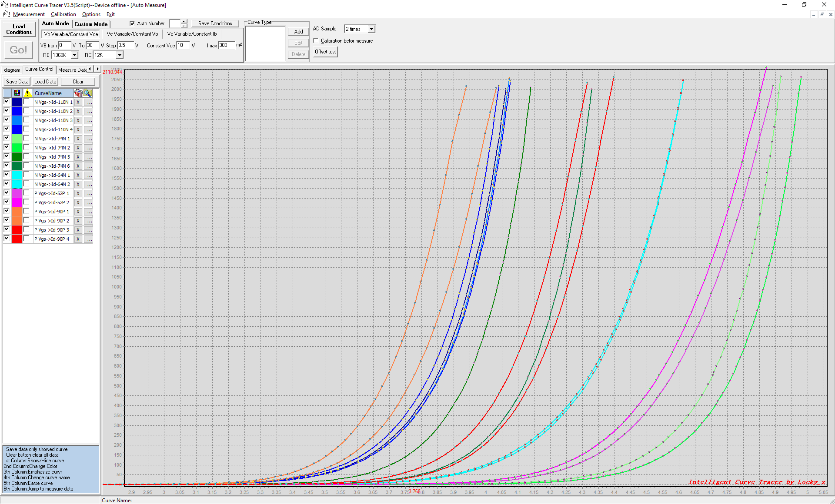
Task: Click the Imax current input field
Action: (226, 45)
